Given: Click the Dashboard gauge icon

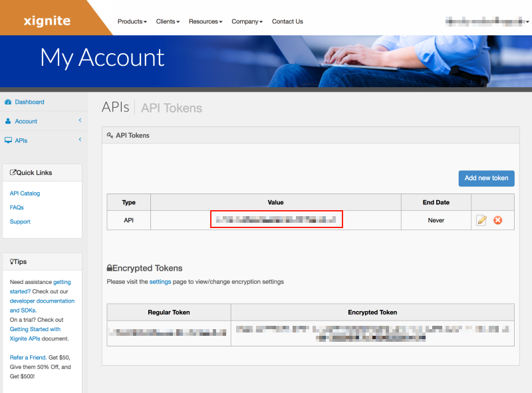Looking at the screenshot, I should [8, 102].
